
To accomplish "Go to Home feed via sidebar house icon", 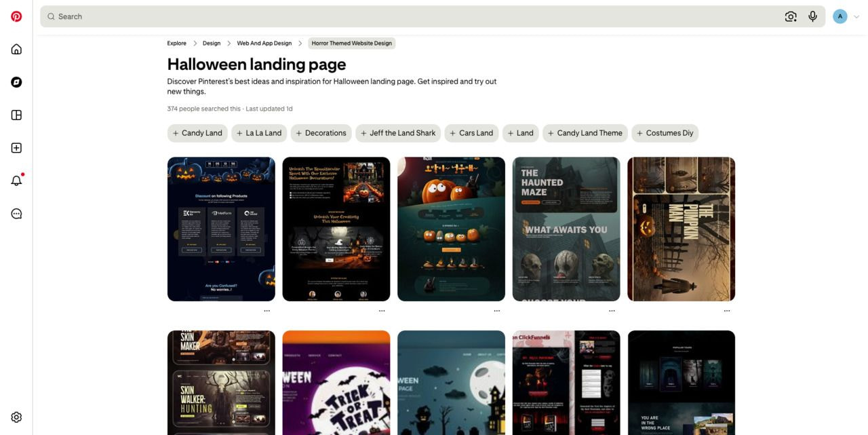I will tap(16, 49).
